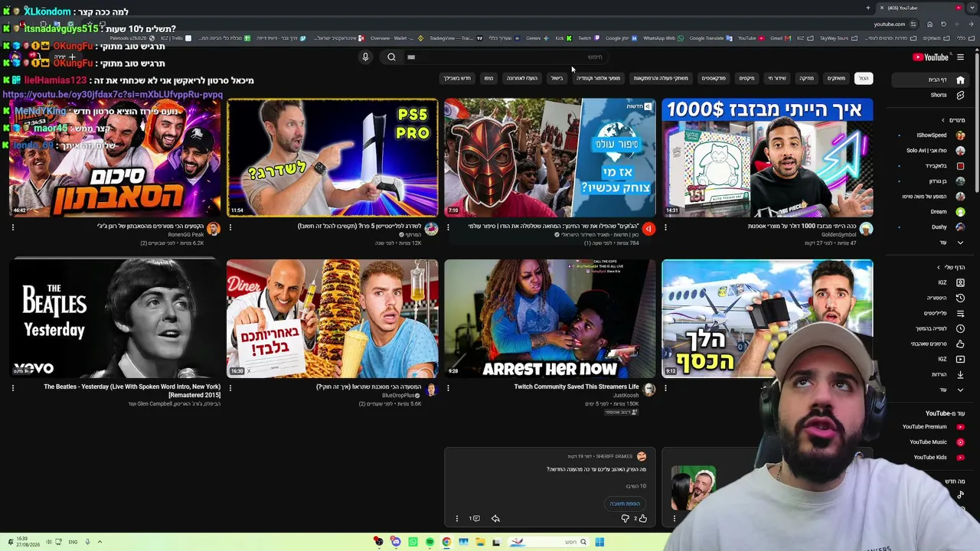Click the 'הוספת תשובה' add reply button

point(625,504)
